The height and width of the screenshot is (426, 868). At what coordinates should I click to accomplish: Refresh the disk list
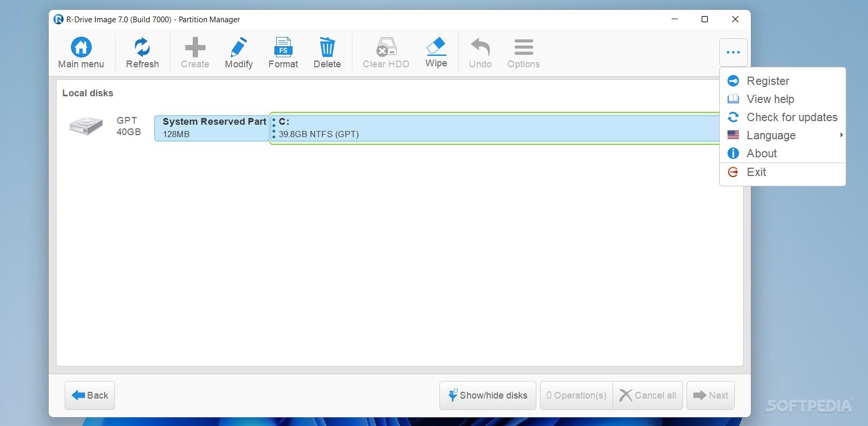pos(142,53)
